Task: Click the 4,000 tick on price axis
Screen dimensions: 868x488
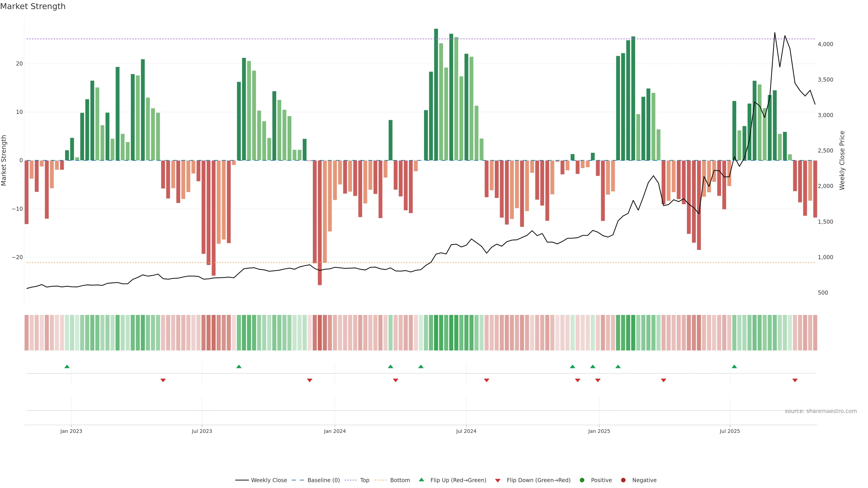Action: [825, 44]
